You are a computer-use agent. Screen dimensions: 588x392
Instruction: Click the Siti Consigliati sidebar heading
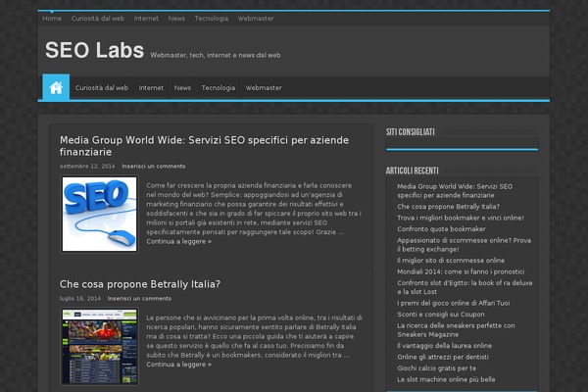click(411, 132)
